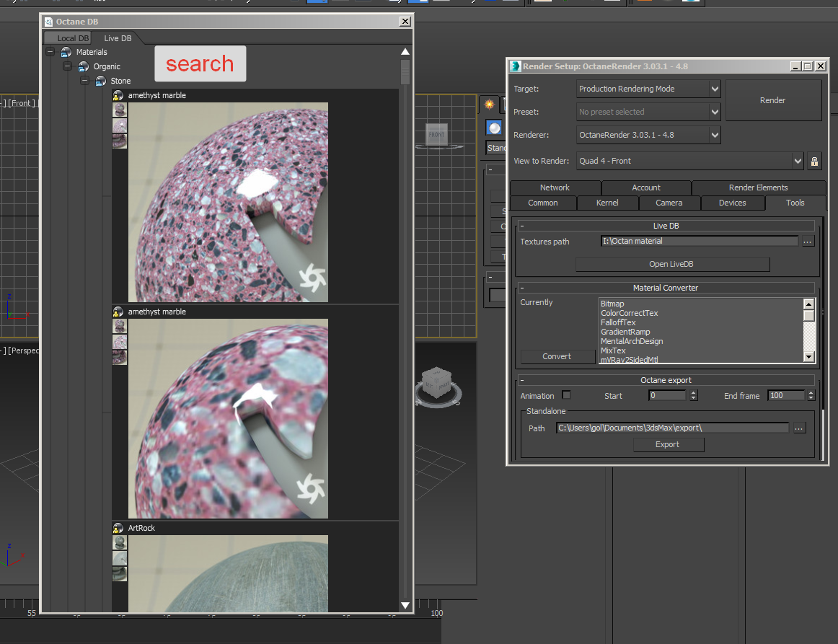Open the Network tab

pyautogui.click(x=555, y=188)
